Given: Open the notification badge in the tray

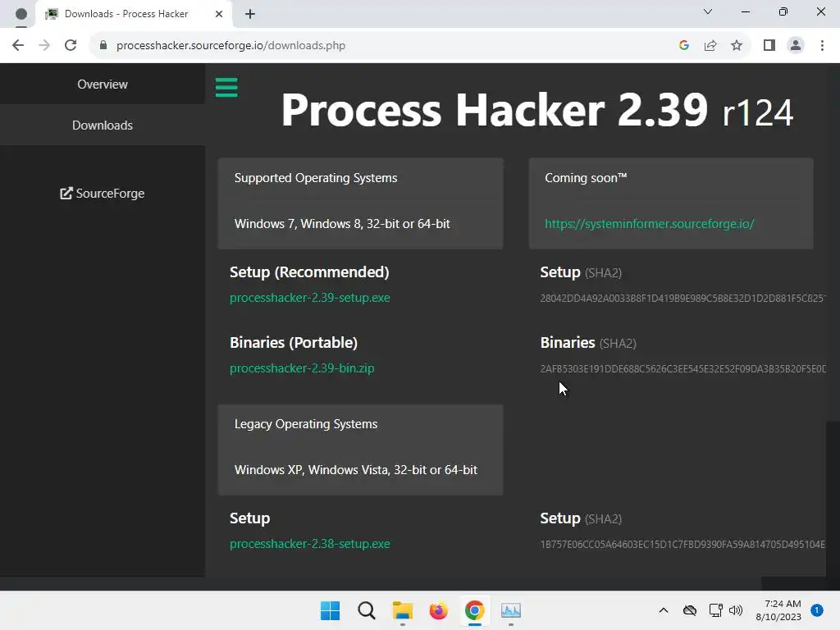Looking at the screenshot, I should tap(816, 609).
